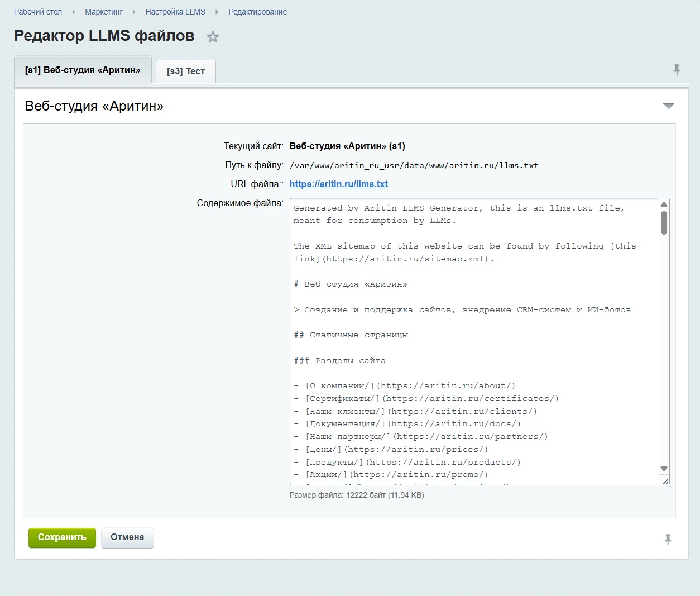Screen dimensions: 700x596
Task: Click the pin icon beside the Отмена button
Action: (x=668, y=539)
